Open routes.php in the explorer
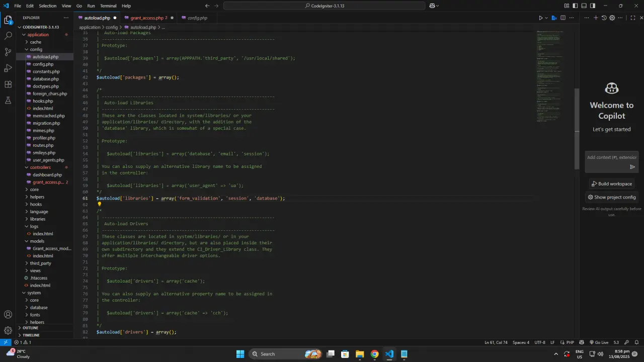Image resolution: width=644 pixels, height=362 pixels. pyautogui.click(x=43, y=145)
